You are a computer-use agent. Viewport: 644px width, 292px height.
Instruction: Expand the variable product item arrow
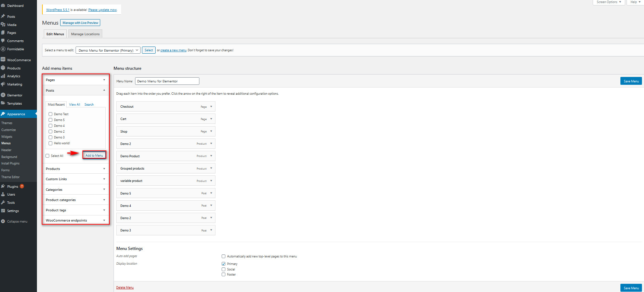[211, 181]
